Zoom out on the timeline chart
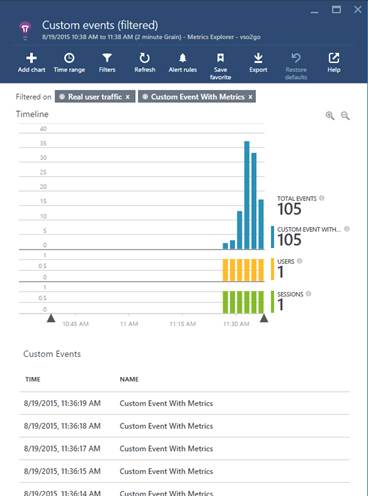Viewport: 368px width, 496px height. (345, 115)
